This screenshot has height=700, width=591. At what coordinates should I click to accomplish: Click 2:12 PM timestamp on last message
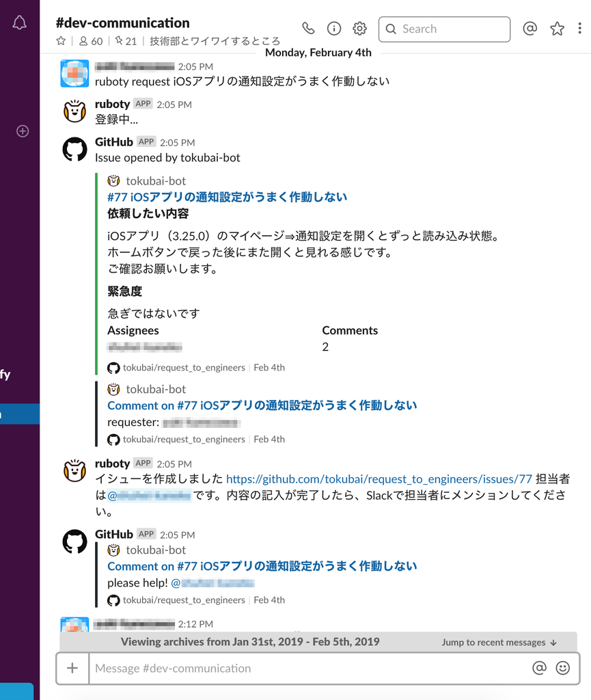tap(195, 624)
